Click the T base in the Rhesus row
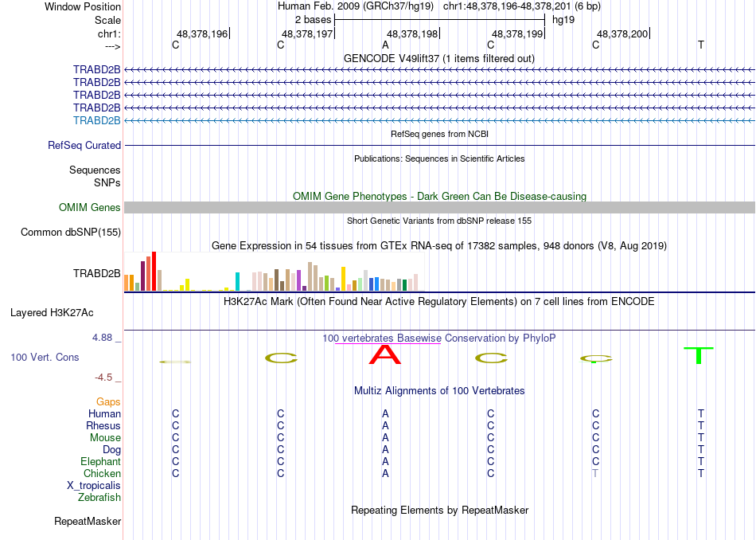Screen dimensions: 756x540 tap(700, 425)
